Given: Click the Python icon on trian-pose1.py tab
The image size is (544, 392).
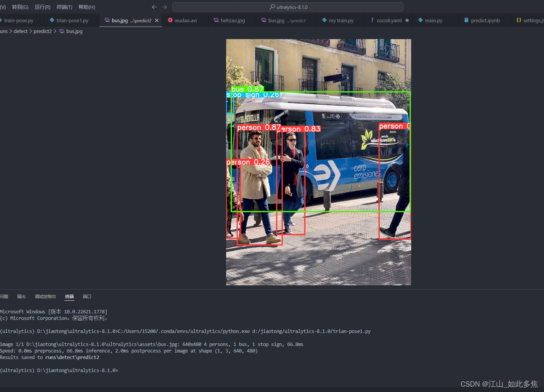Looking at the screenshot, I should (x=51, y=20).
